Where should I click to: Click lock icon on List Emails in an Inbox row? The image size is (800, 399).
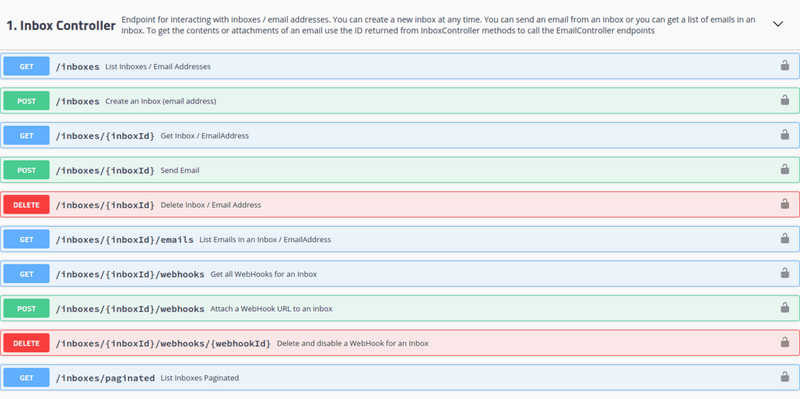click(x=785, y=238)
